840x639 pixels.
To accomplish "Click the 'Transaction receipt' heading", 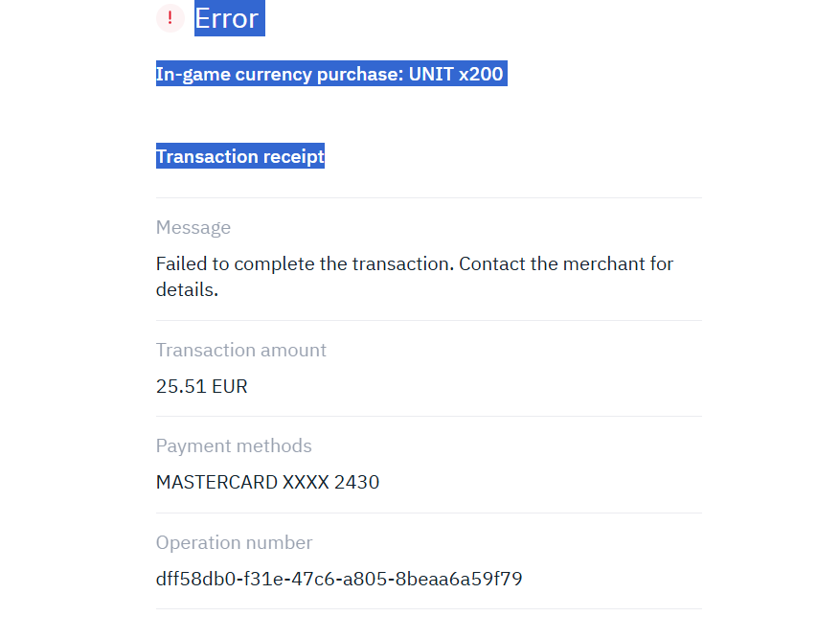I will (239, 156).
